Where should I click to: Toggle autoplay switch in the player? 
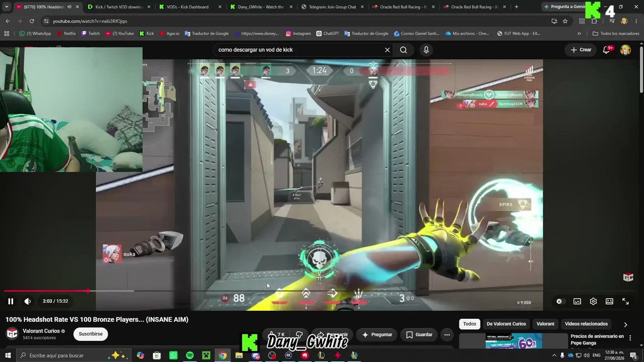click(x=559, y=301)
